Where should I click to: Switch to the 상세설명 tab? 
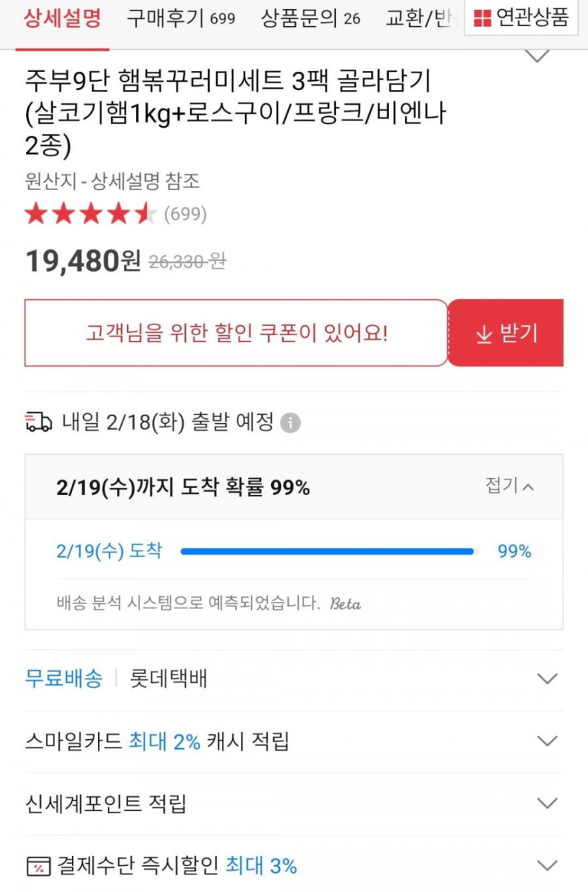[x=62, y=18]
